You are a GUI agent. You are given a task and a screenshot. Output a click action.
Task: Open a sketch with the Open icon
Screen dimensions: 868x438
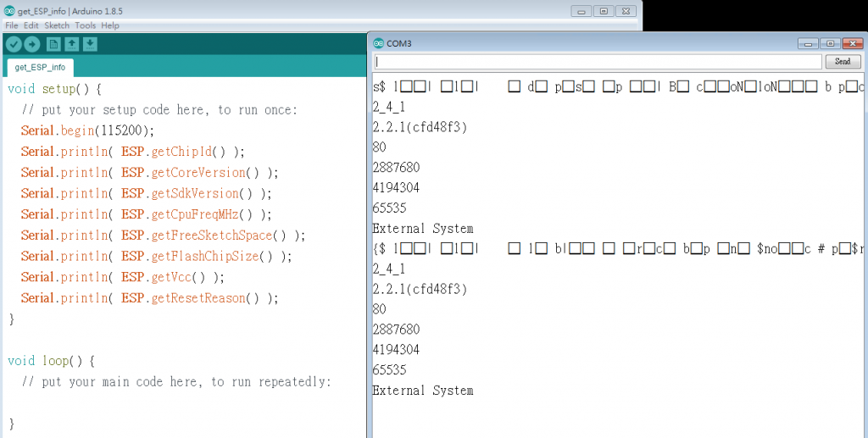pos(72,44)
